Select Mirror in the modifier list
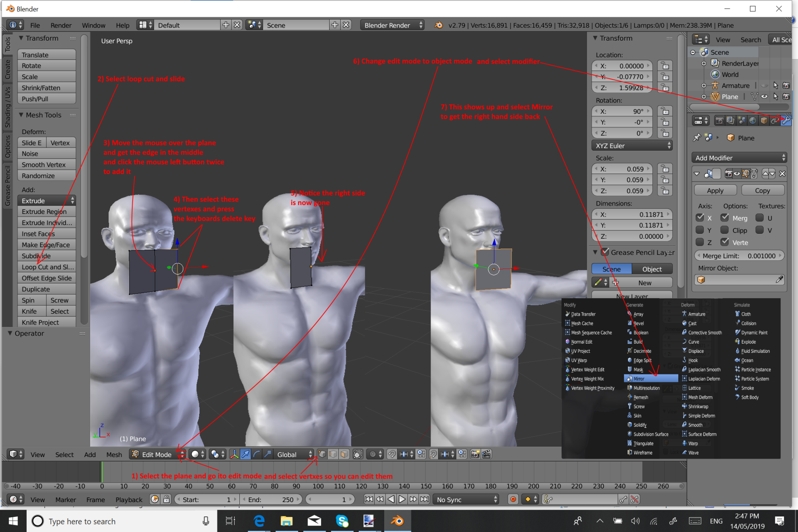 point(651,379)
